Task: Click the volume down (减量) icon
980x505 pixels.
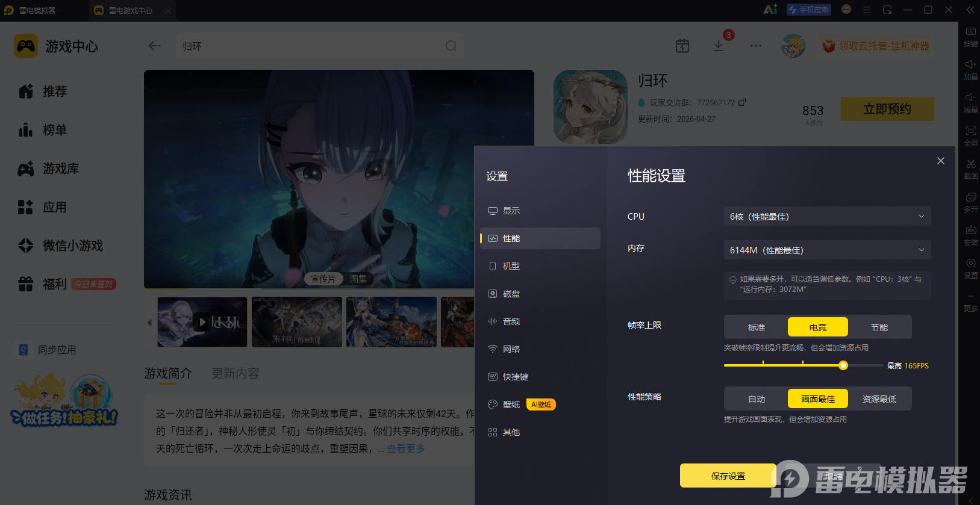Action: [970, 102]
